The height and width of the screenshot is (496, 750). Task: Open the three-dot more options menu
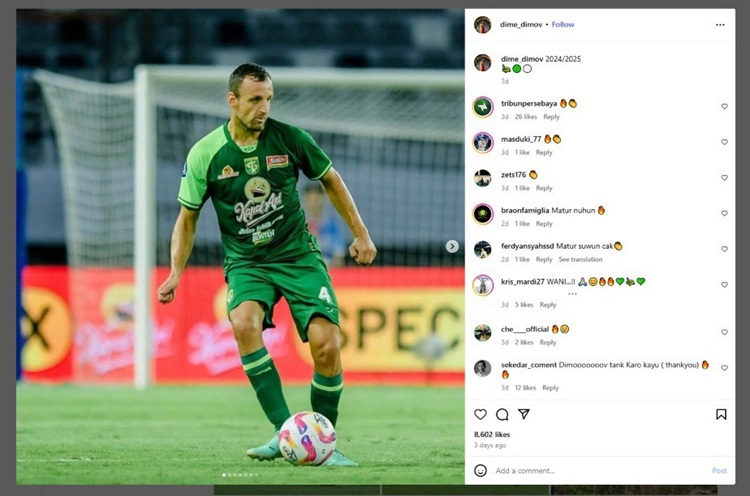pyautogui.click(x=720, y=24)
